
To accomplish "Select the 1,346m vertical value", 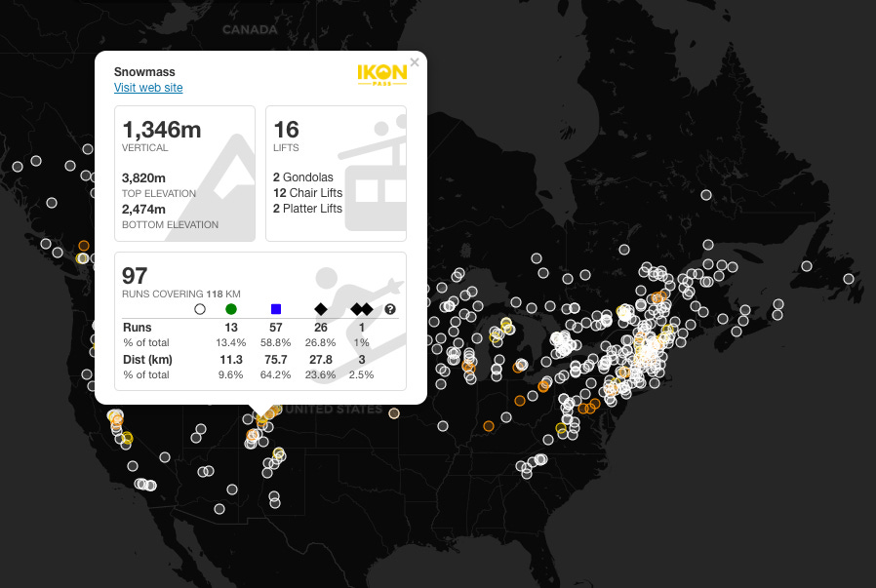I will 162,130.
